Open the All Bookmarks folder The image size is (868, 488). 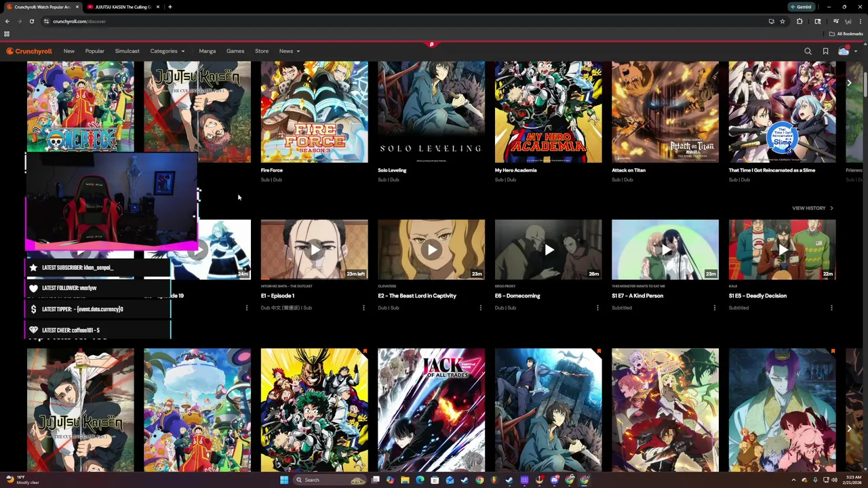click(x=846, y=34)
